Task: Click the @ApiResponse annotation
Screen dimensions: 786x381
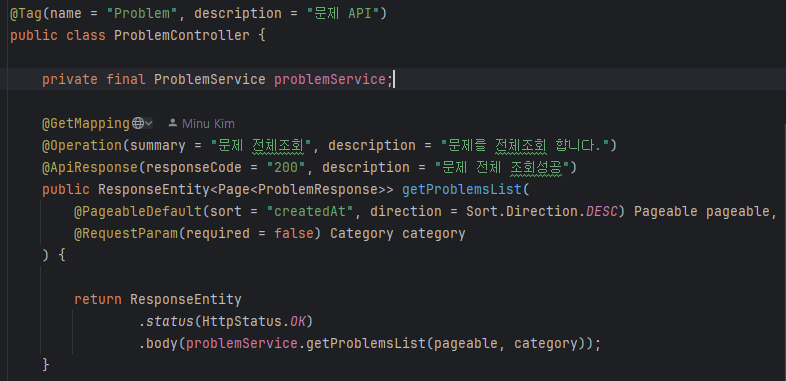Action: pos(90,167)
